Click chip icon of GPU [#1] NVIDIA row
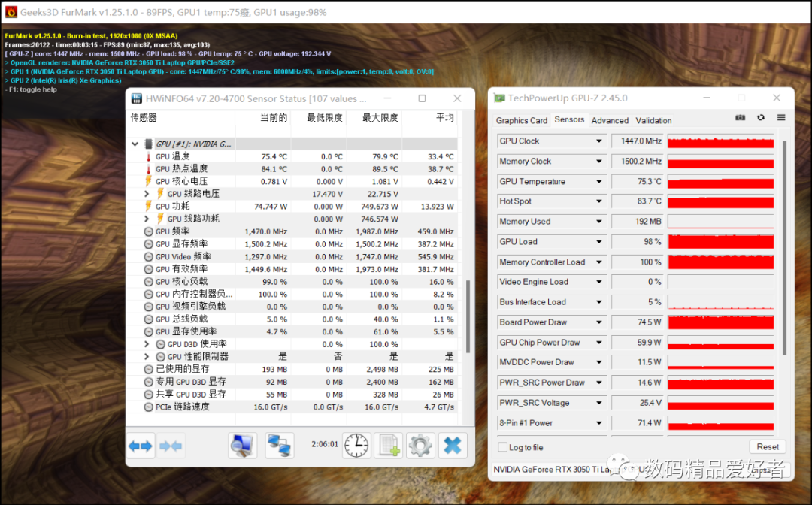Viewport: 812px width, 505px height. (148, 144)
